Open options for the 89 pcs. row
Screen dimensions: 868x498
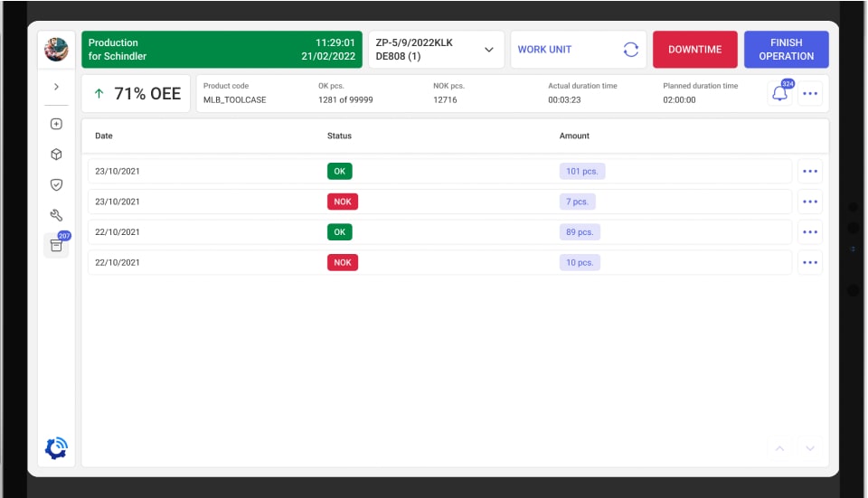[810, 232]
